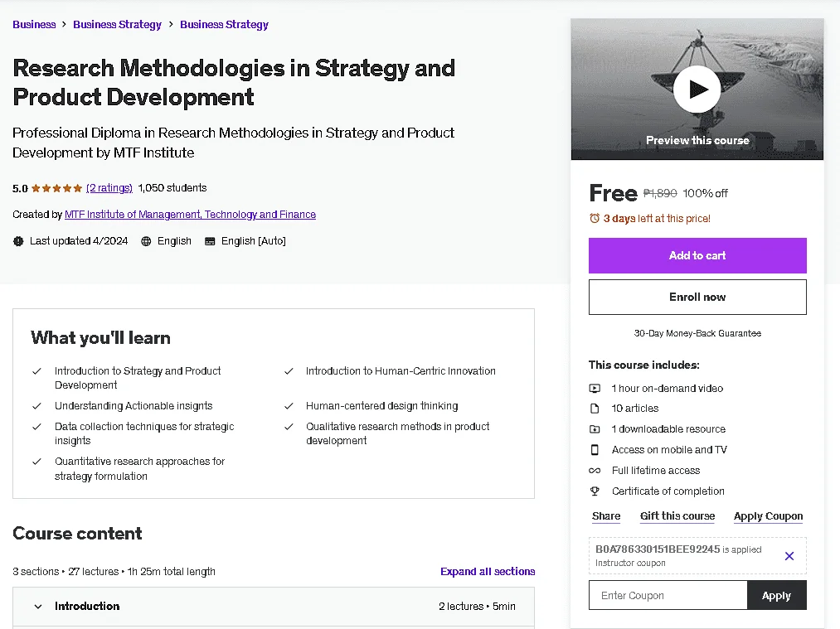Screen dimensions: 840x629
Task: Open the 2 ratings link
Action: (109, 188)
